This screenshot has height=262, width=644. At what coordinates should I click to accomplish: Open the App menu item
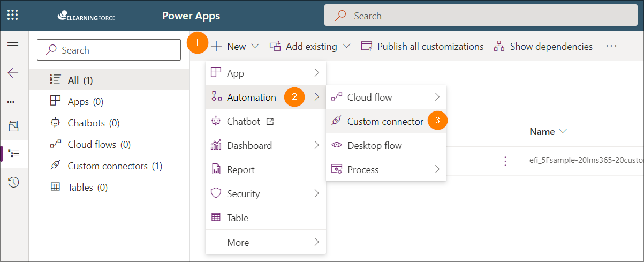click(266, 73)
